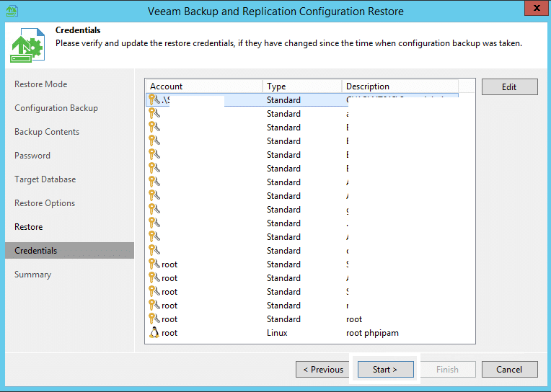Go to Configuration Backup step
Viewport: 551px width, 392px height.
point(56,108)
